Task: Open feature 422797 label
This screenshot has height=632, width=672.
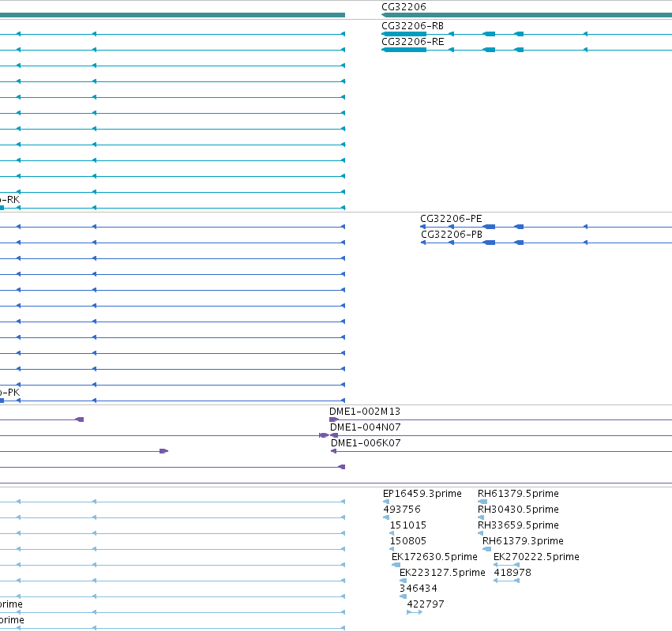Action: (x=426, y=604)
